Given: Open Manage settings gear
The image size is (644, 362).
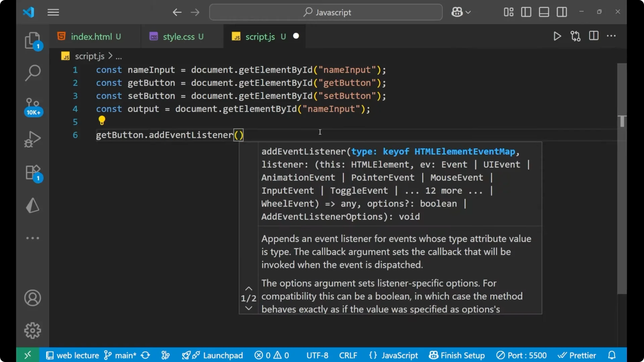Looking at the screenshot, I should (33, 330).
